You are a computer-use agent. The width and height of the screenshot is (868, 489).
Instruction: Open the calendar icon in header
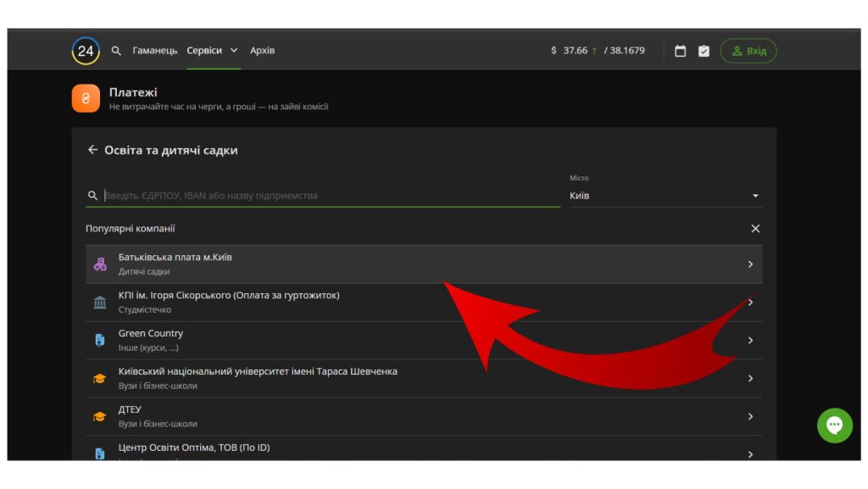click(x=680, y=51)
